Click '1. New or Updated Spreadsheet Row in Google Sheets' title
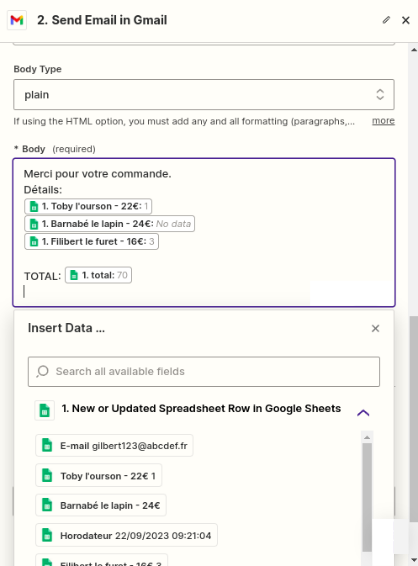 coord(201,409)
